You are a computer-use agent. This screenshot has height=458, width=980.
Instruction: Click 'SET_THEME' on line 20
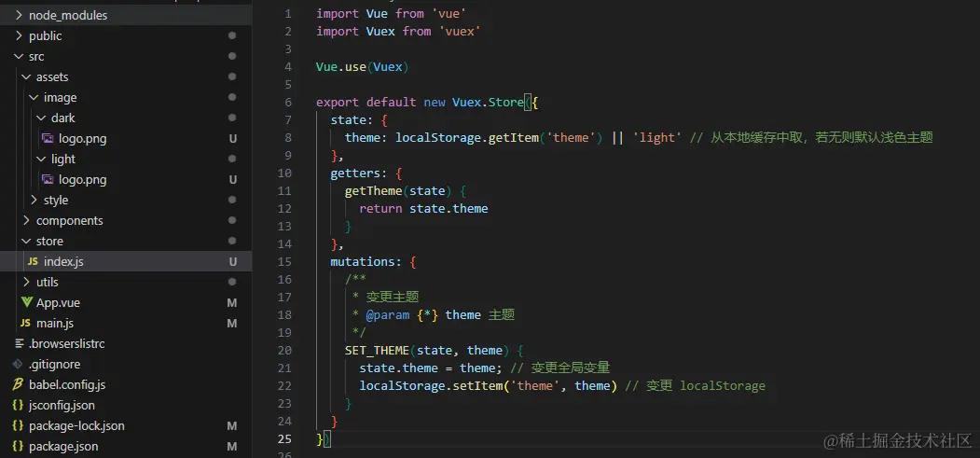377,351
